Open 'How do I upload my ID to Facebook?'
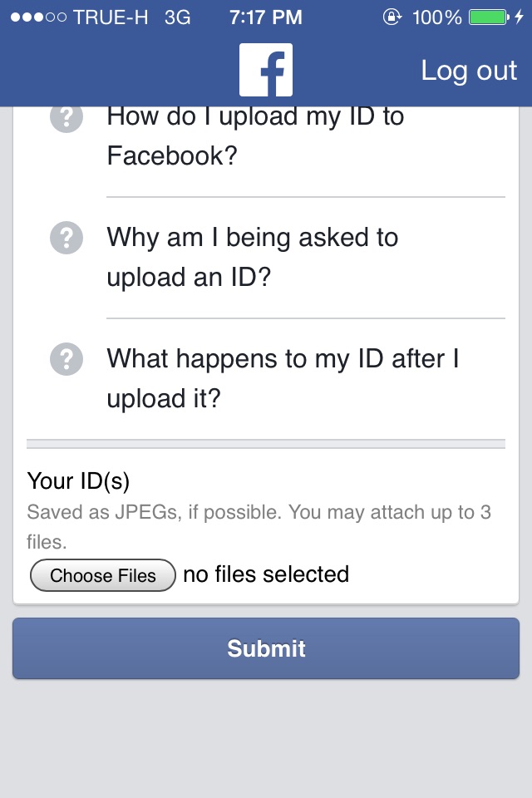 (255, 135)
